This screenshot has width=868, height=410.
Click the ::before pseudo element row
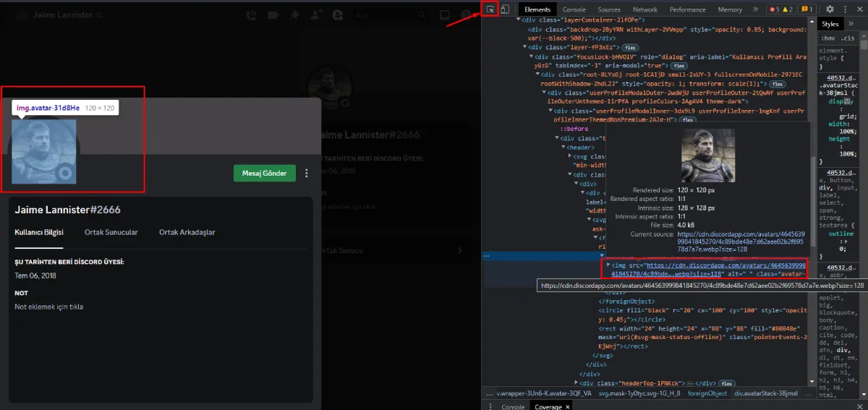point(573,129)
